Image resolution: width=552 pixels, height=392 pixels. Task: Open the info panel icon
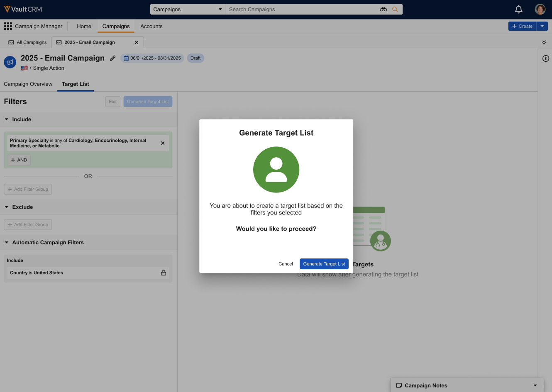pos(545,58)
